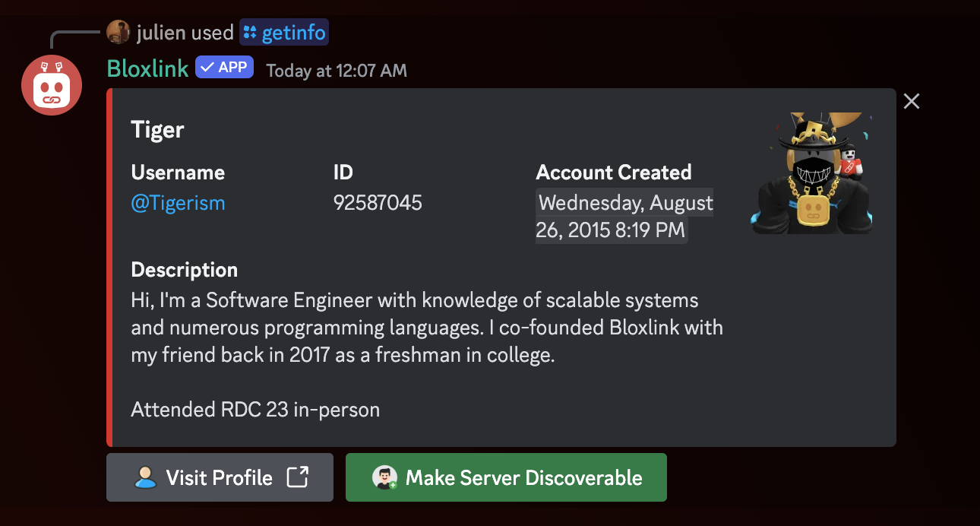Click the ID number 92587045
This screenshot has width=980, height=526.
377,203
